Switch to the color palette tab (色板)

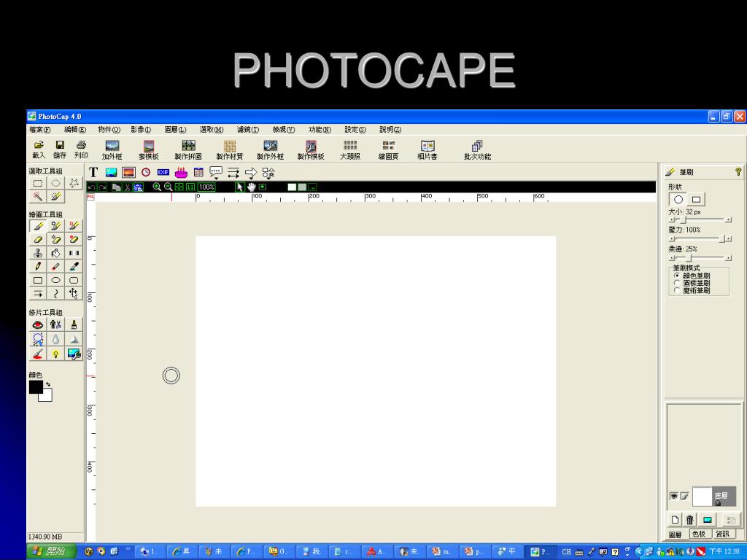tap(698, 534)
